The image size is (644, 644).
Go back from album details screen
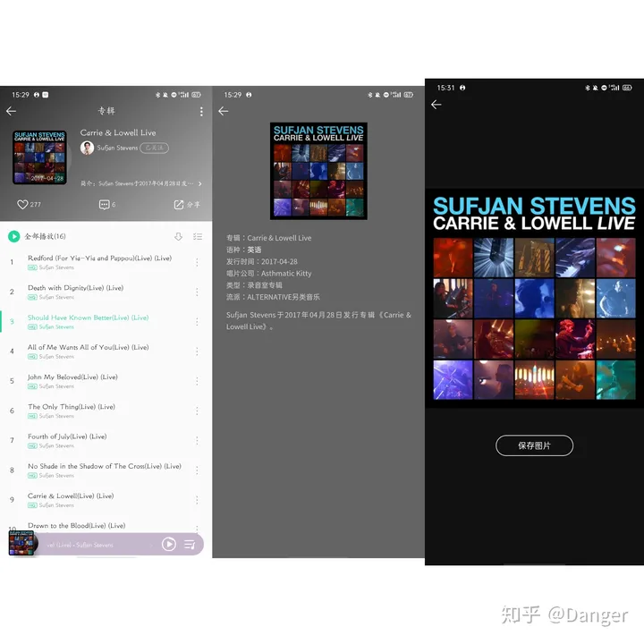click(224, 111)
